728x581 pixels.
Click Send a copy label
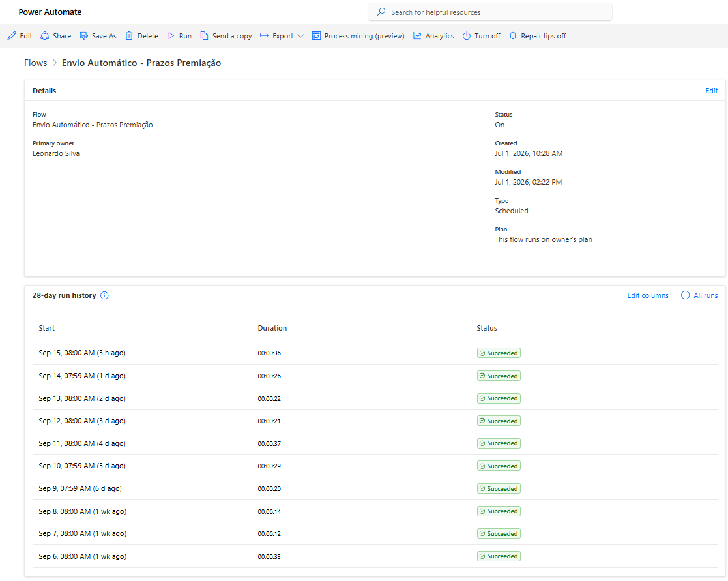(x=232, y=36)
